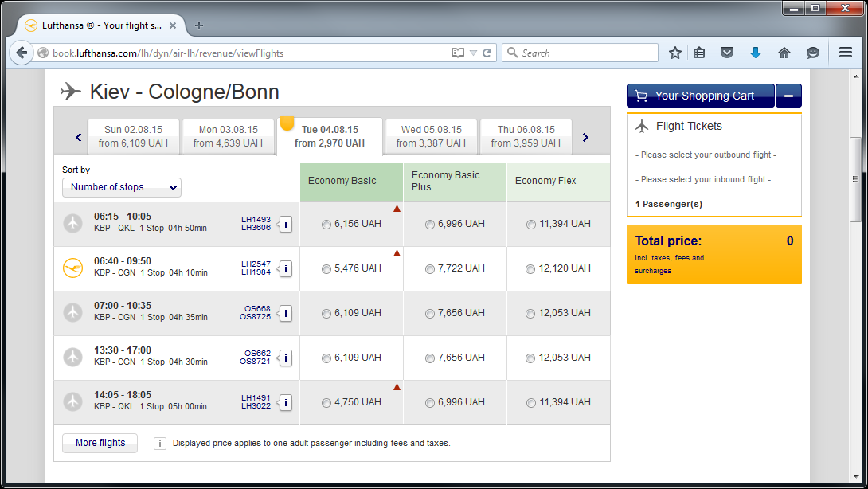Select the 7,722 UAH Economy Basic Plus fare
This screenshot has height=489, width=868.
pos(430,269)
